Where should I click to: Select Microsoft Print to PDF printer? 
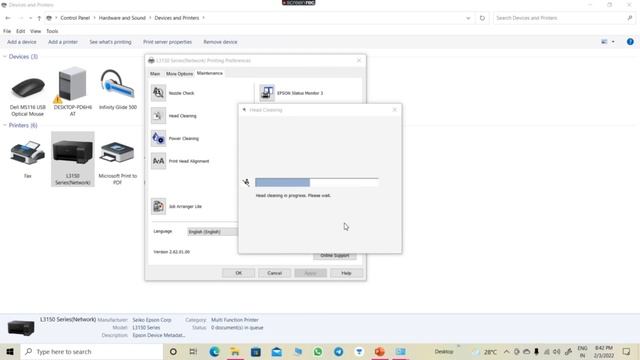[x=118, y=162]
